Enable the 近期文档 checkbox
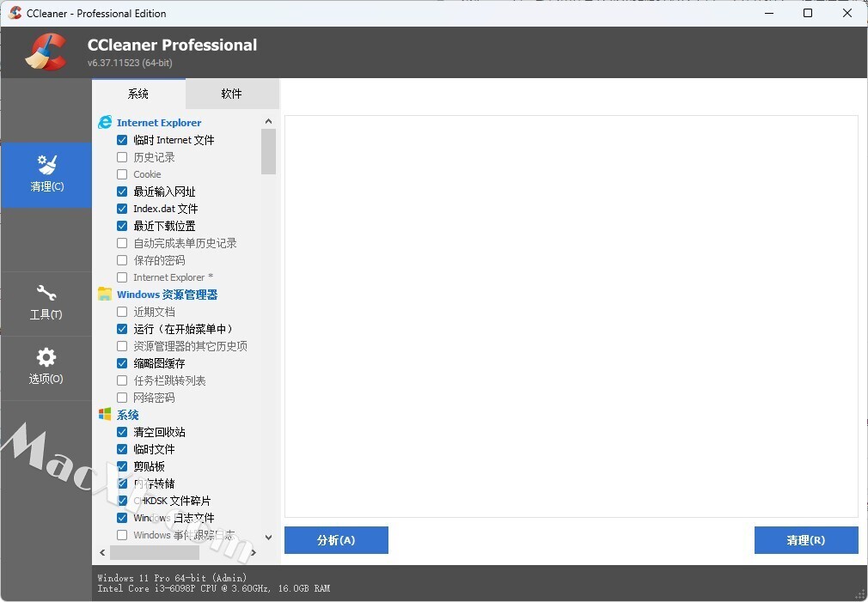 point(122,312)
